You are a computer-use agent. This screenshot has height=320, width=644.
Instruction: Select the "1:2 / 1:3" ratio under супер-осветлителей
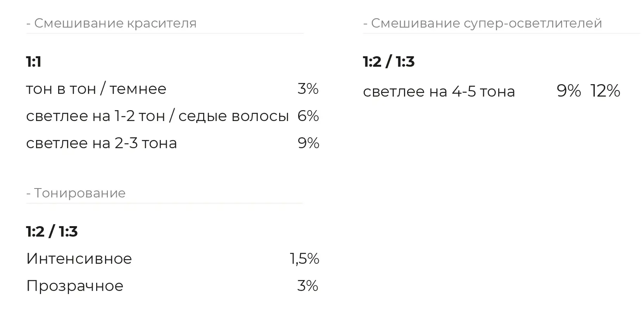coord(389,62)
